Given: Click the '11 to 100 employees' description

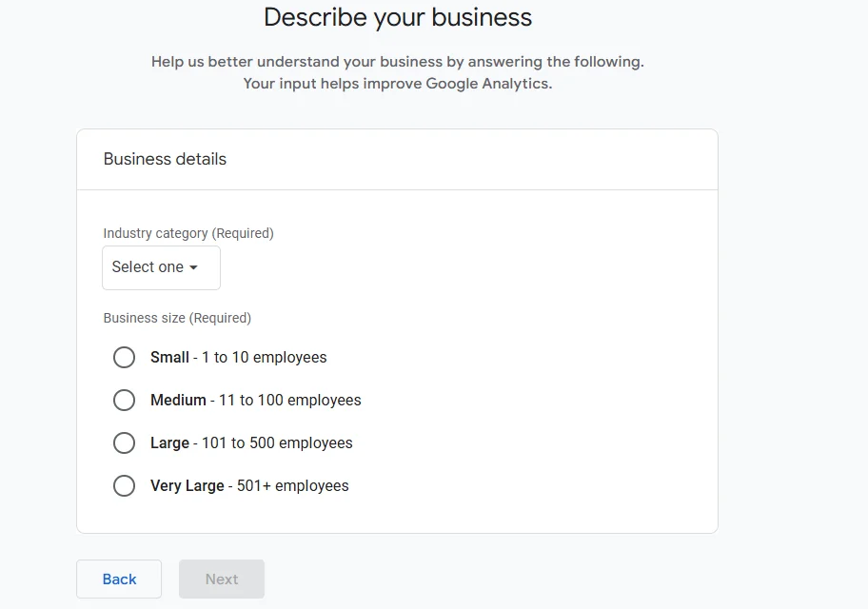Looking at the screenshot, I should pos(289,401).
